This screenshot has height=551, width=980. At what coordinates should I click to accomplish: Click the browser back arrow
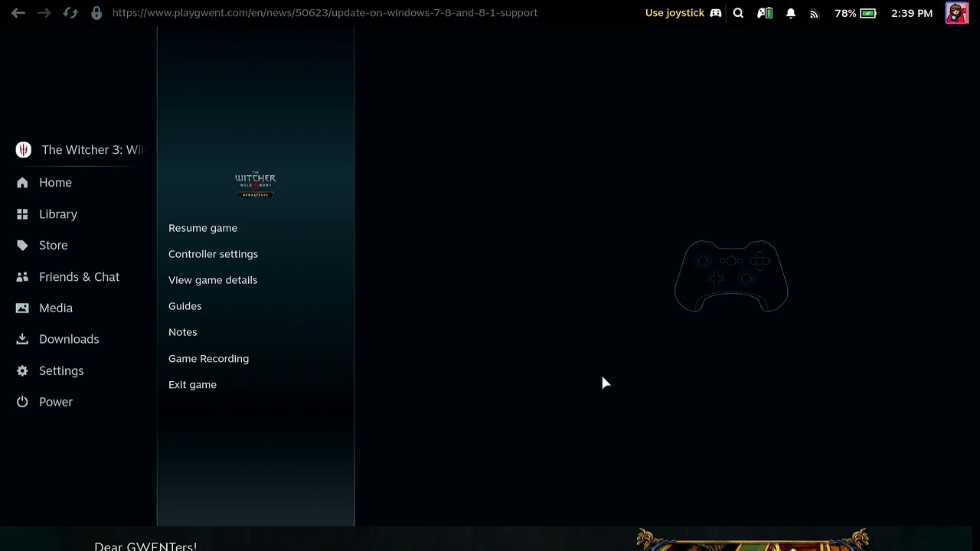[x=18, y=13]
